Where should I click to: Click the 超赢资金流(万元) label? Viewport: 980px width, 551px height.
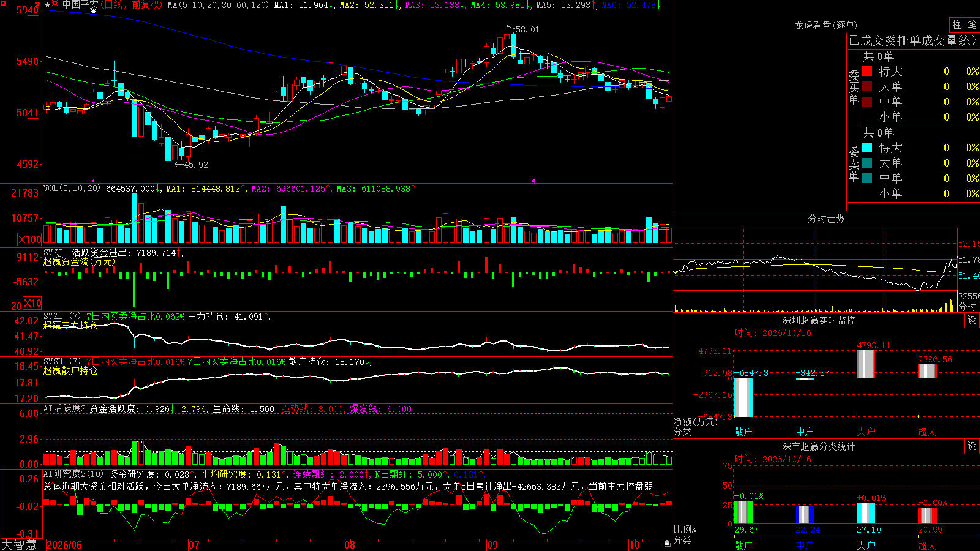79,261
